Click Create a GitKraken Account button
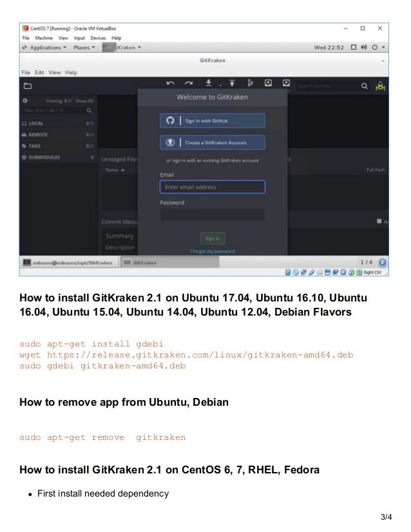 coord(213,142)
